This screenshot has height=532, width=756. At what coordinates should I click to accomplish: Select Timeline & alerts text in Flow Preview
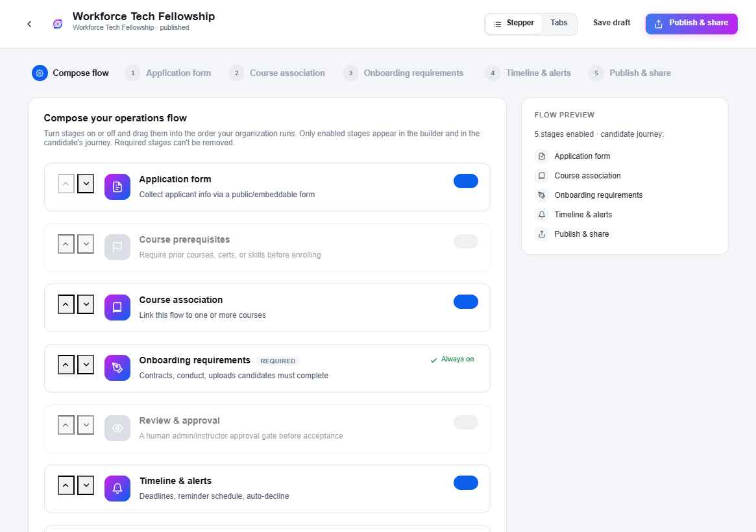(583, 215)
